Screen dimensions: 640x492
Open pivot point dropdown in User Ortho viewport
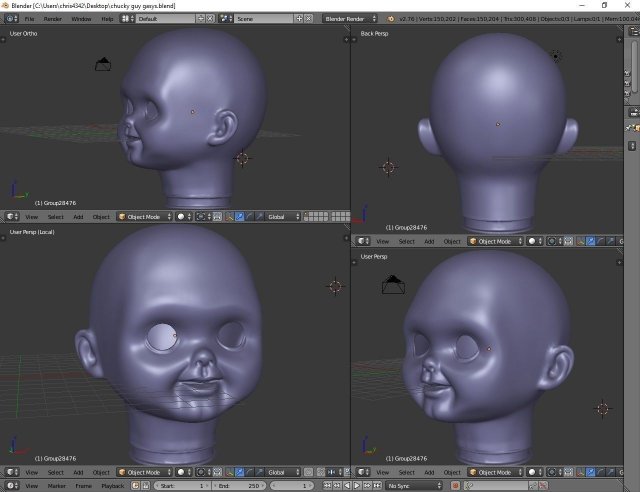pyautogui.click(x=203, y=217)
